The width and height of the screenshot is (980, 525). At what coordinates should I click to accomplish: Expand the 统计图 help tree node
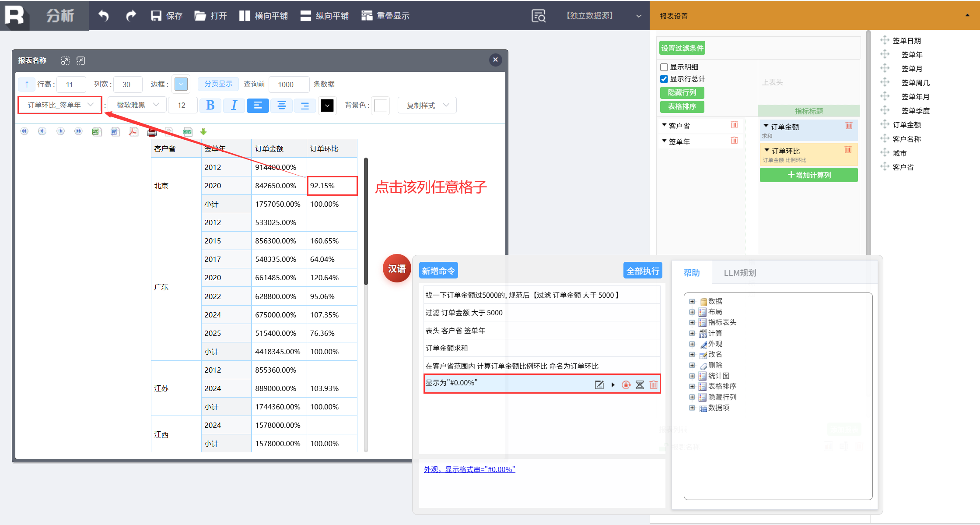[692, 376]
